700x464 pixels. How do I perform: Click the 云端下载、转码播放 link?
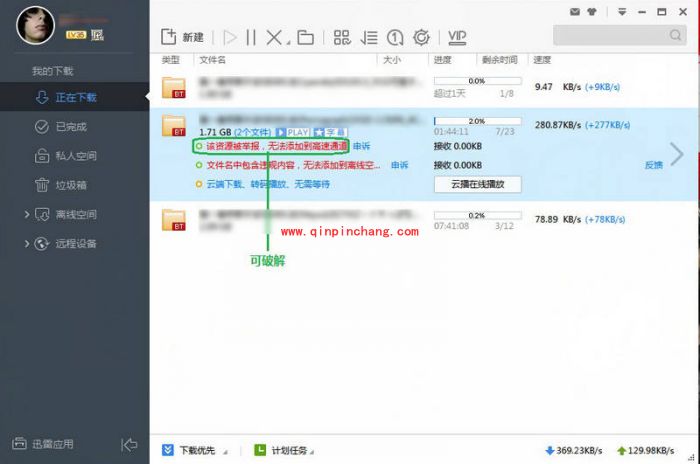tap(268, 184)
